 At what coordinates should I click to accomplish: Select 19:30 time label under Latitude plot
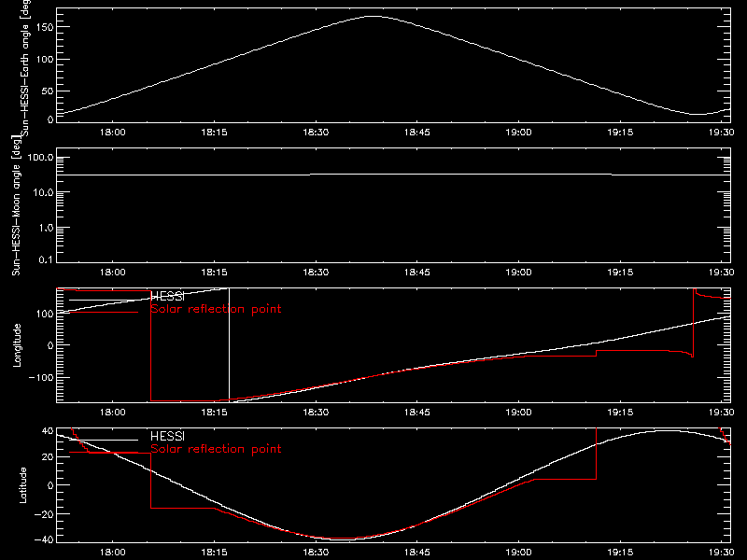(x=721, y=553)
